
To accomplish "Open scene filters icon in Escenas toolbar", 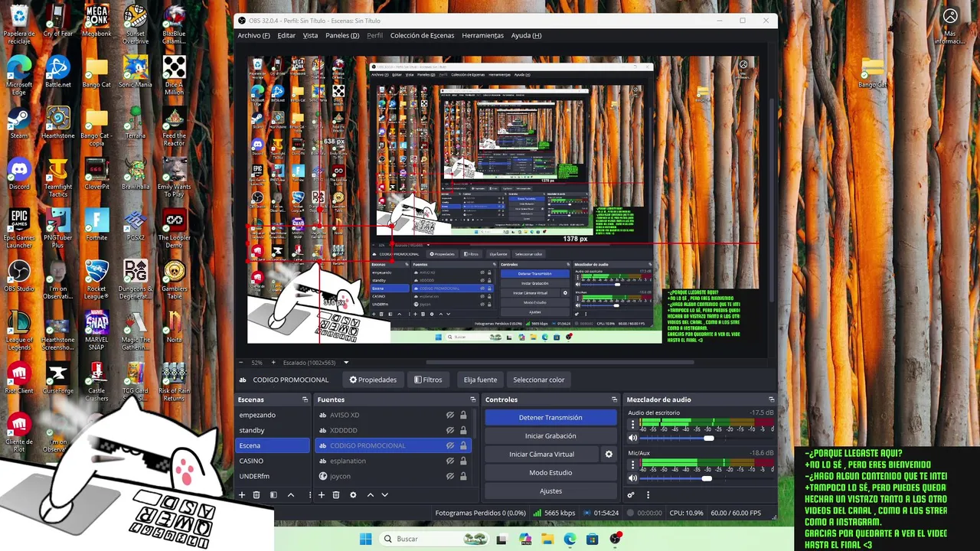I will tap(273, 495).
